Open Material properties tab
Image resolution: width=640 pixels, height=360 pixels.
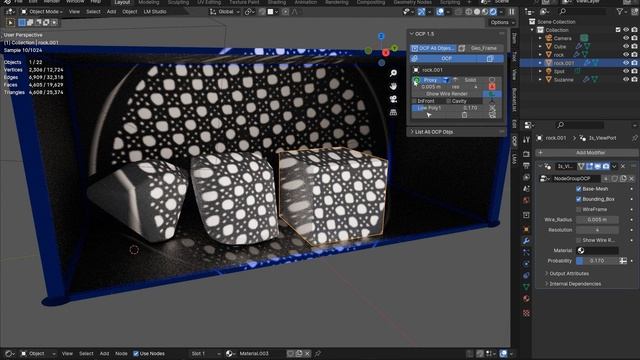point(526,298)
